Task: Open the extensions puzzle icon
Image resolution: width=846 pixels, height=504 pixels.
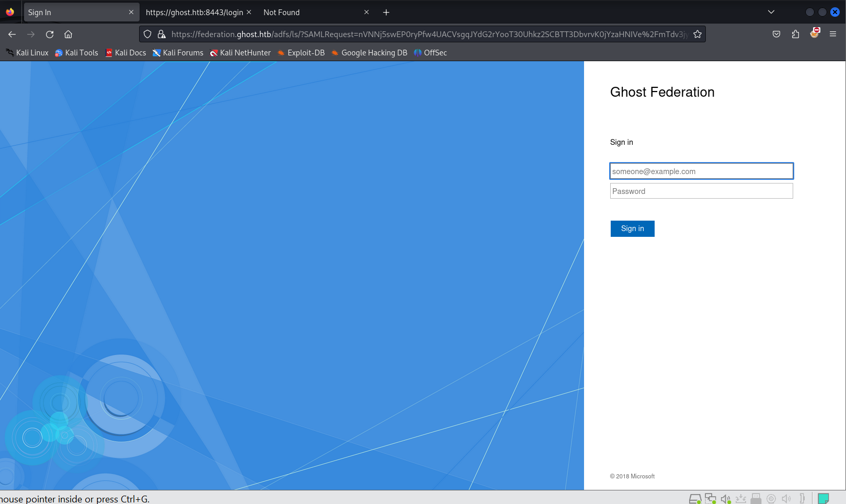Action: (x=795, y=35)
